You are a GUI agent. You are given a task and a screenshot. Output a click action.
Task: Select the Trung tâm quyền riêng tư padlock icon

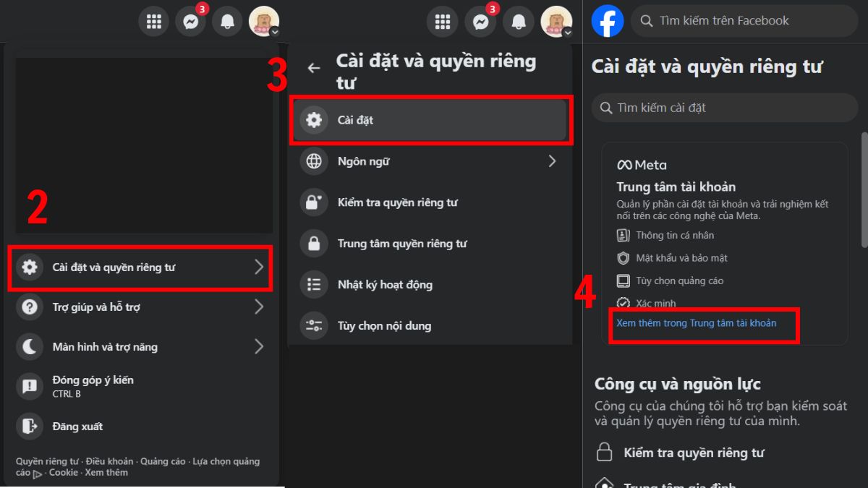(x=314, y=244)
